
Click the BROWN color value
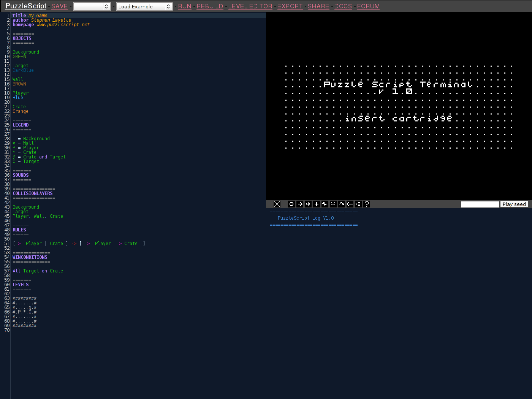pos(19,84)
